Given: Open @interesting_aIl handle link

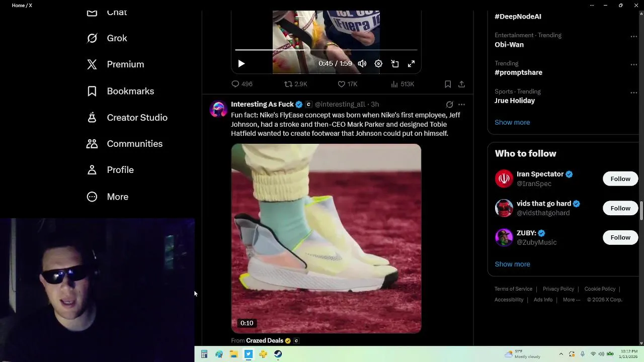Looking at the screenshot, I should pyautogui.click(x=340, y=104).
